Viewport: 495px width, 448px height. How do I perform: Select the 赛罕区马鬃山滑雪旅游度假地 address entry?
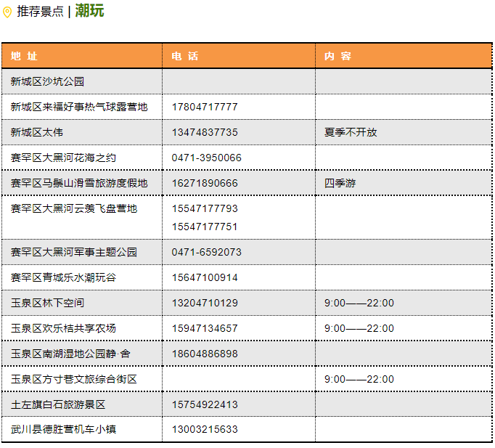[x=79, y=183]
